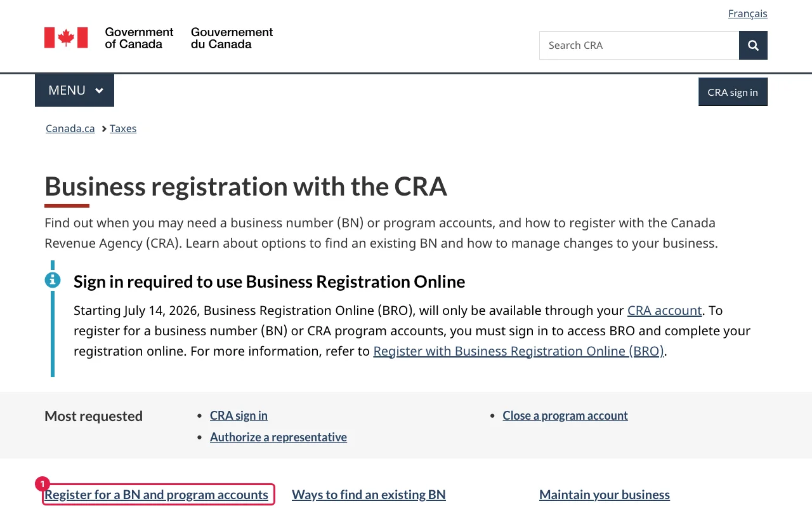Expand the MENU dropdown
Image resolution: width=812 pixels, height=508 pixels.
coord(75,90)
